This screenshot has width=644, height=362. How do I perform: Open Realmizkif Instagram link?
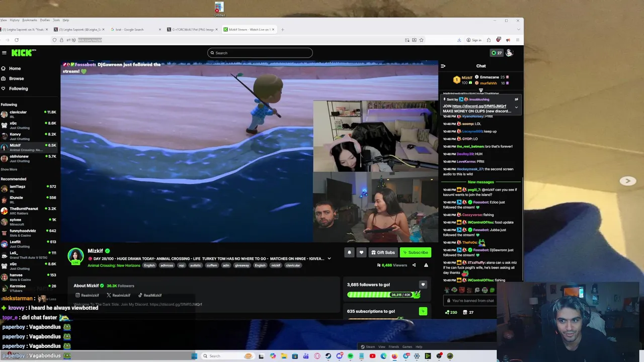[x=87, y=295]
